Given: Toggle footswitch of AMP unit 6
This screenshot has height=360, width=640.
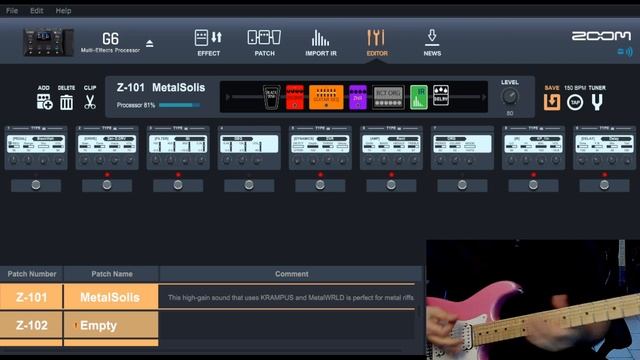Looking at the screenshot, I should (391, 185).
